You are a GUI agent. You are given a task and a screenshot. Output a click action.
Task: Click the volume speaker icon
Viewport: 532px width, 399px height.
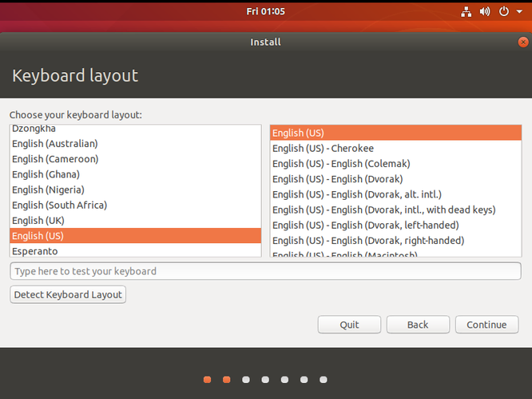tap(485, 11)
